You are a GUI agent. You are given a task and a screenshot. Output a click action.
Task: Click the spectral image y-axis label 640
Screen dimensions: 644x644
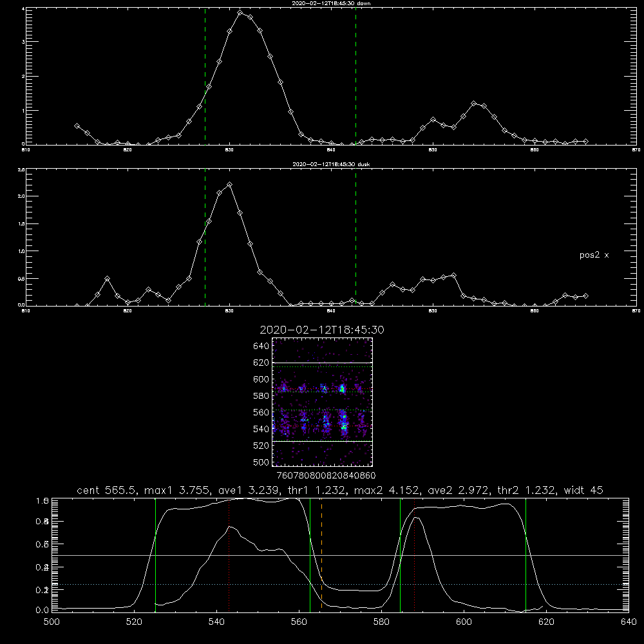(261, 346)
